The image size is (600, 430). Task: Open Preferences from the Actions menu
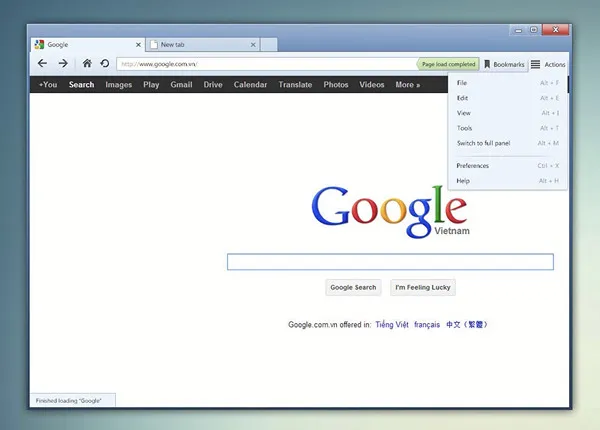tap(472, 165)
